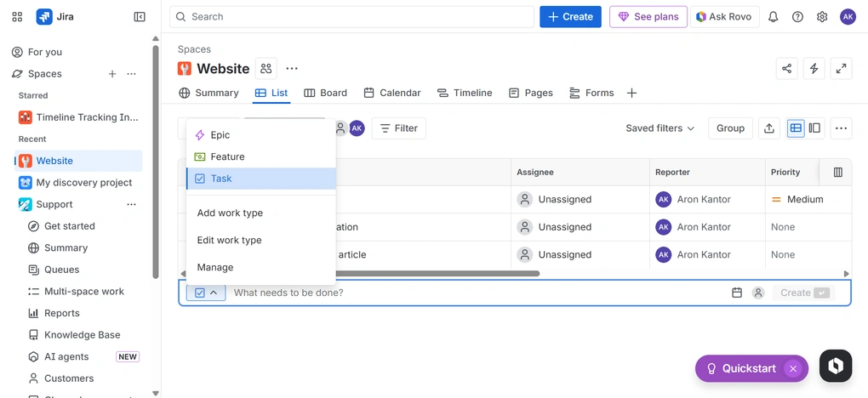Viewport: 868px width, 398px height.
Task: Switch to Pages tab
Action: pyautogui.click(x=530, y=93)
